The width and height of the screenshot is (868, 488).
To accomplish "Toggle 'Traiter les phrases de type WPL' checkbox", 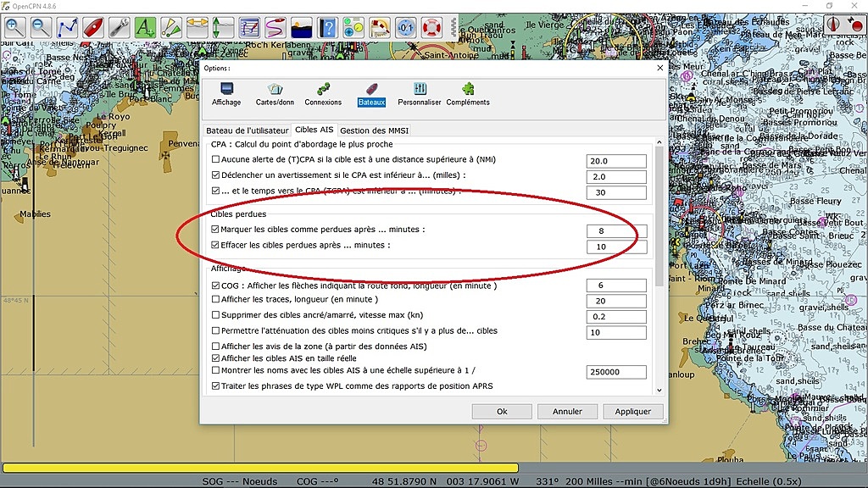I will [x=215, y=386].
